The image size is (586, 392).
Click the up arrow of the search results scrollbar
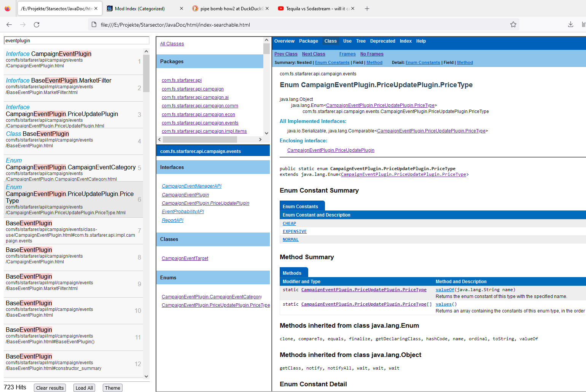146,51
